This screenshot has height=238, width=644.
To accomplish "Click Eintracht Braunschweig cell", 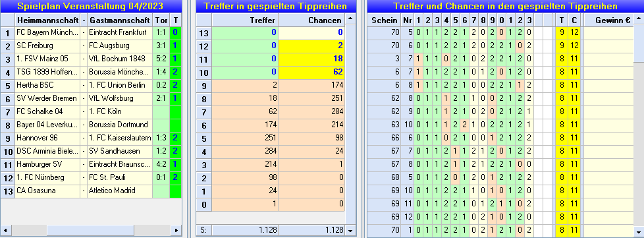I will point(120,164).
